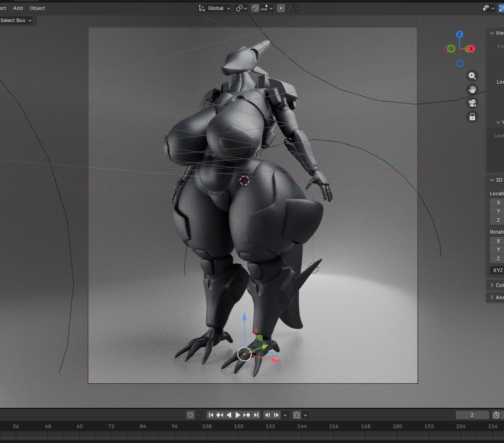Image resolution: width=504 pixels, height=443 pixels.
Task: Open selectability and visibility eye dropdown
Action: coord(488,8)
